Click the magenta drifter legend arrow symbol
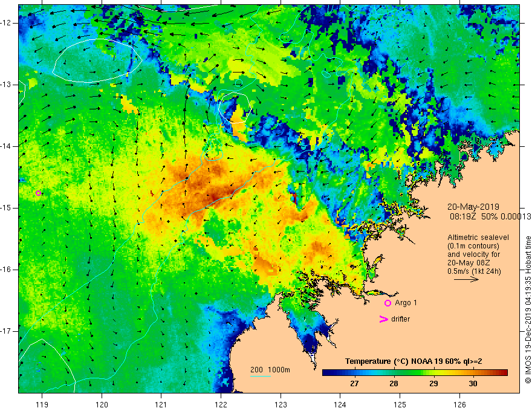Image resolution: width=532 pixels, height=411 pixels. click(383, 319)
